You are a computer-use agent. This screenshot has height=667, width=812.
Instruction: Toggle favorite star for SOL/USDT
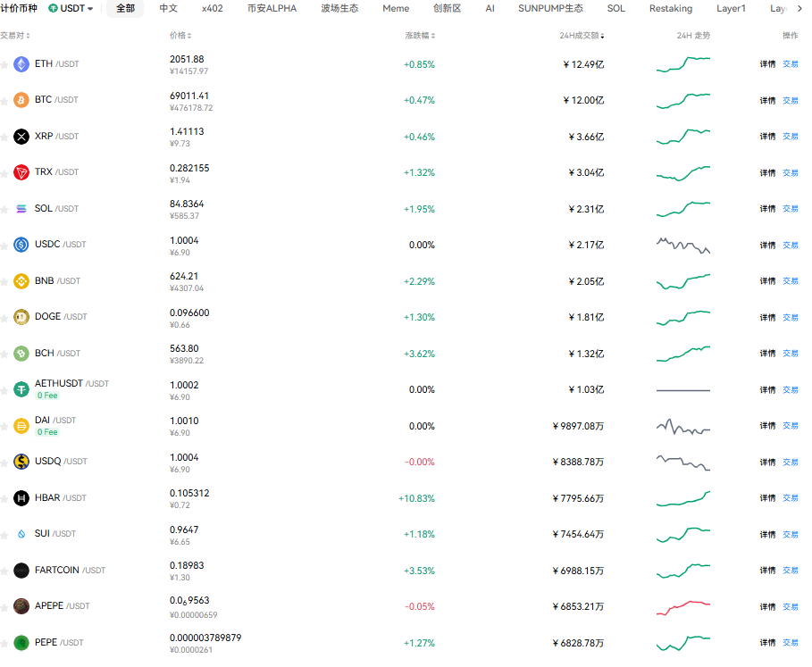point(4,209)
